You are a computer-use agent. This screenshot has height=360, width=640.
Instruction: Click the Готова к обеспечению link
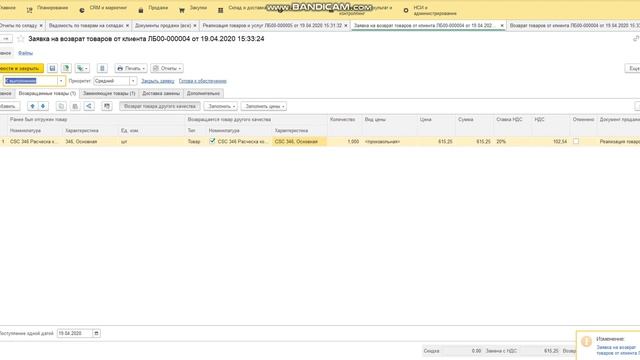pyautogui.click(x=202, y=81)
